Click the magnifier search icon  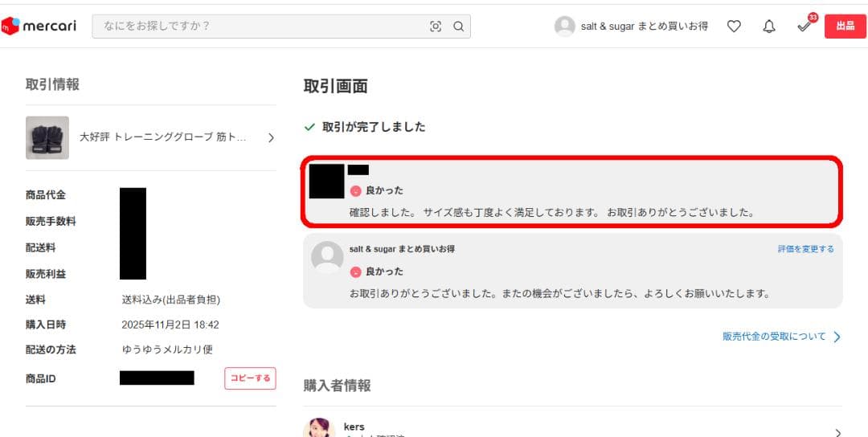tap(458, 27)
